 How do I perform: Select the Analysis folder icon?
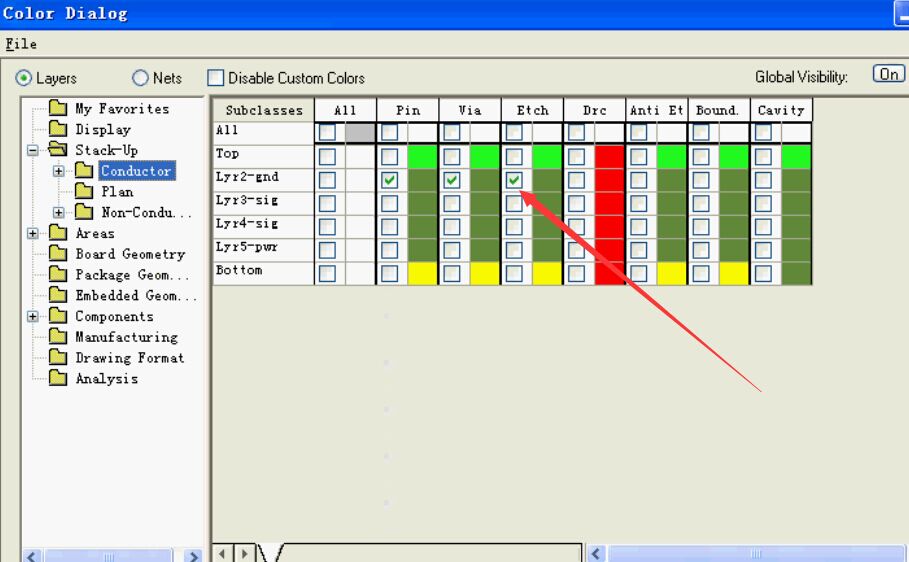58,378
